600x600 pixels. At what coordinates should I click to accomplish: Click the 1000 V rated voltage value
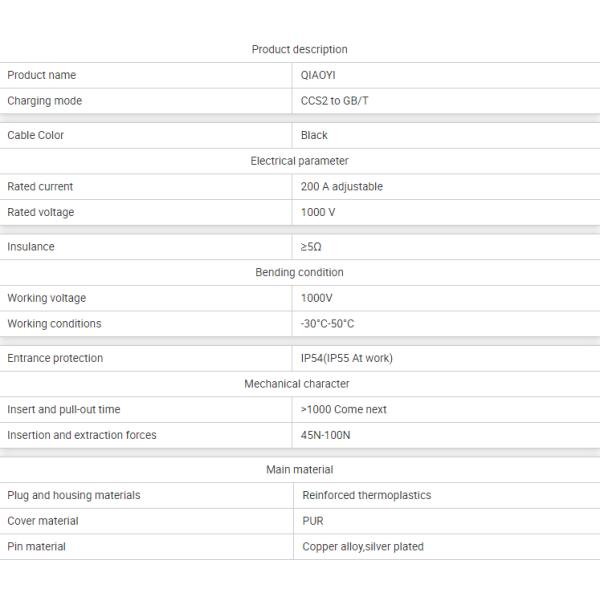(x=318, y=212)
